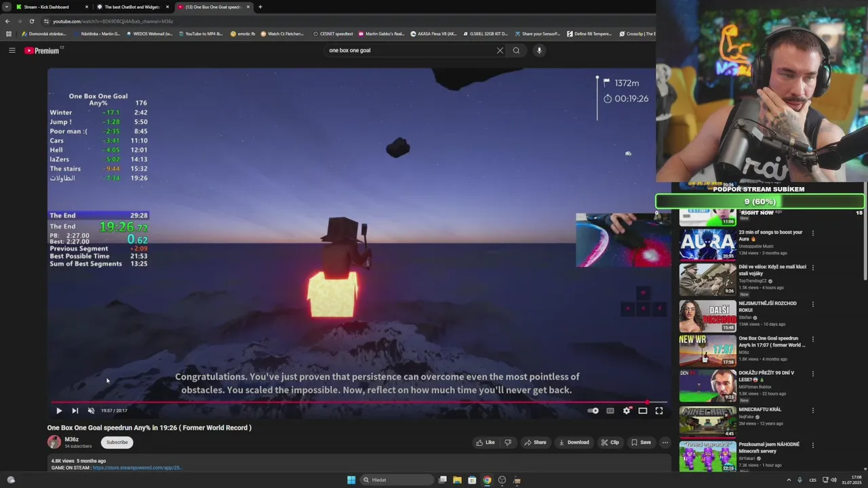Open more actions menu under video
This screenshot has height=488, width=868.
tap(665, 443)
